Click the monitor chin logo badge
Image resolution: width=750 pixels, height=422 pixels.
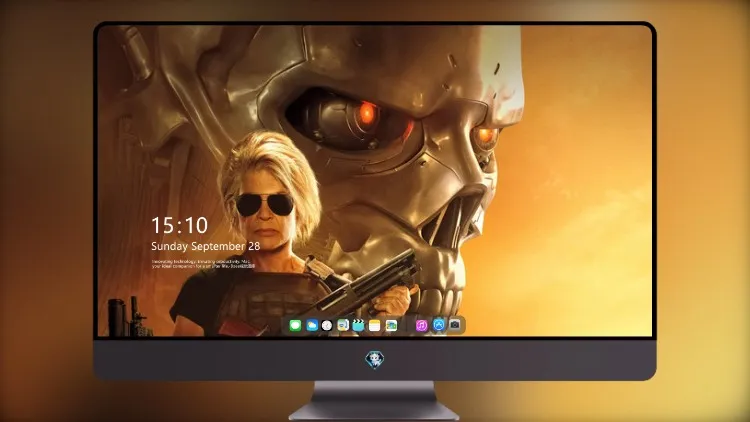(375, 359)
